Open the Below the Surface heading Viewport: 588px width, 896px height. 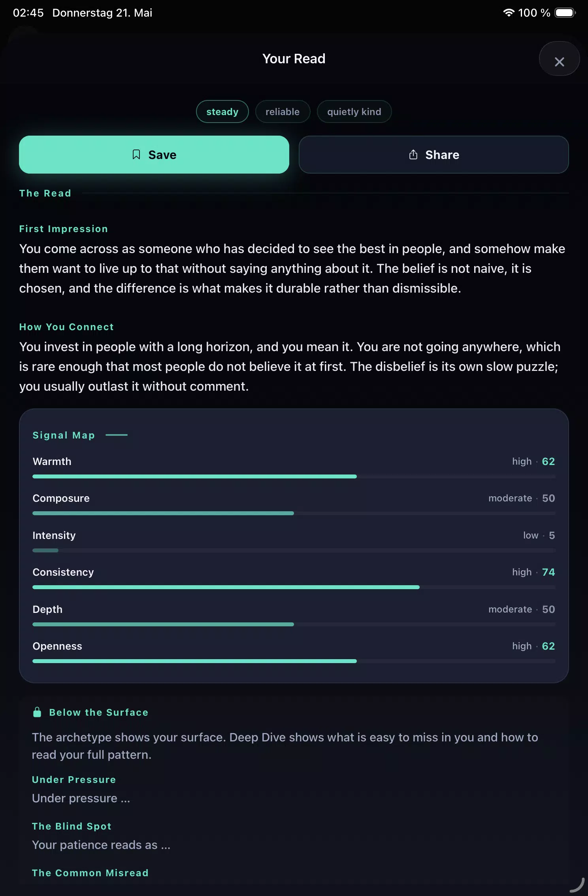pyautogui.click(x=99, y=712)
